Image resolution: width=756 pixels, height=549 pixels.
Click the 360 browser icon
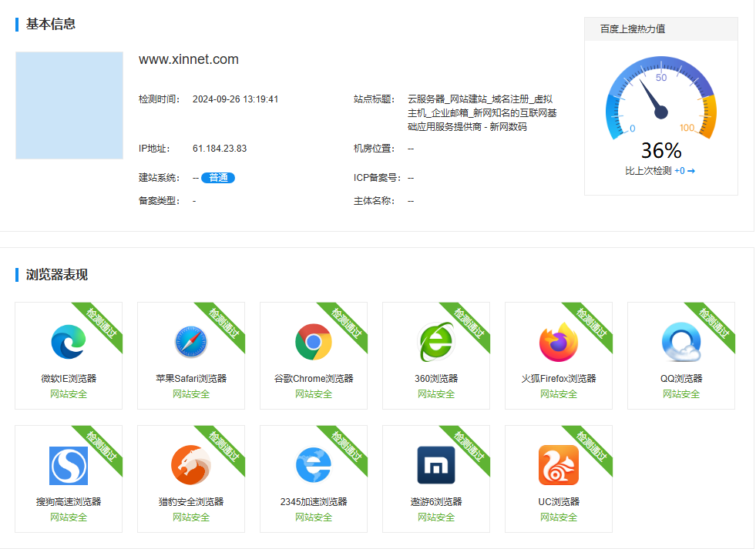click(x=435, y=342)
